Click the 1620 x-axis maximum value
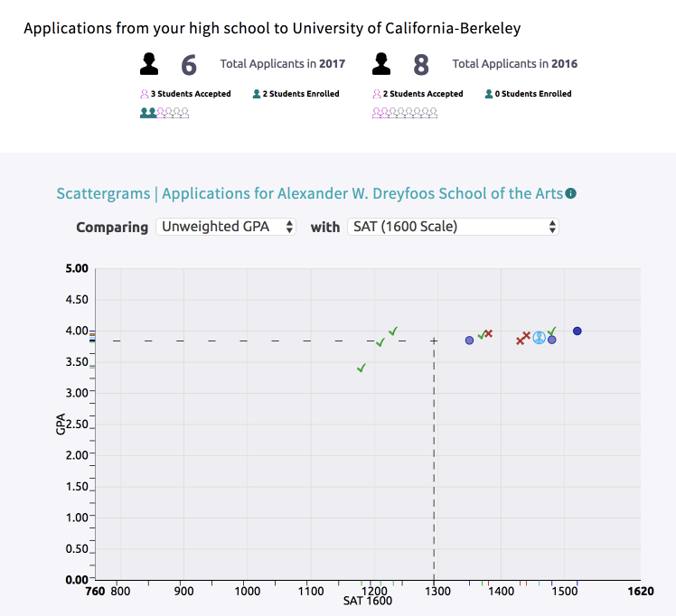Viewport: 676px width, 616px height. tap(641, 591)
